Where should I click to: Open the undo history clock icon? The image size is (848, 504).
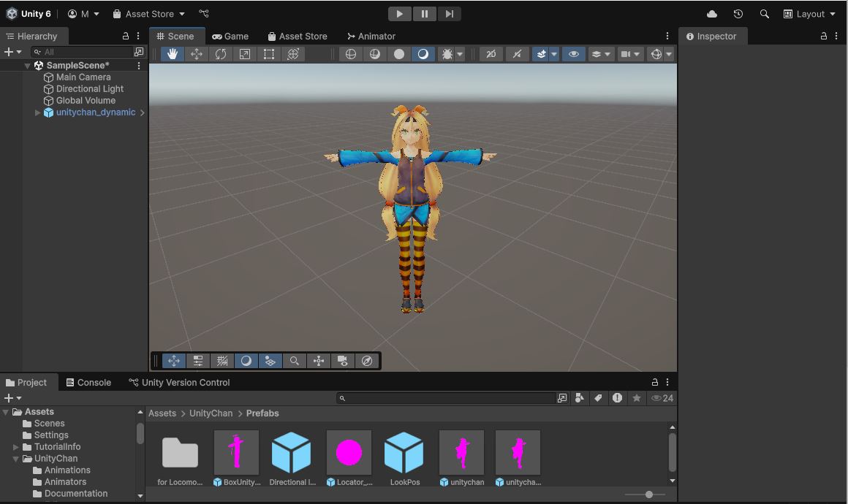point(738,14)
